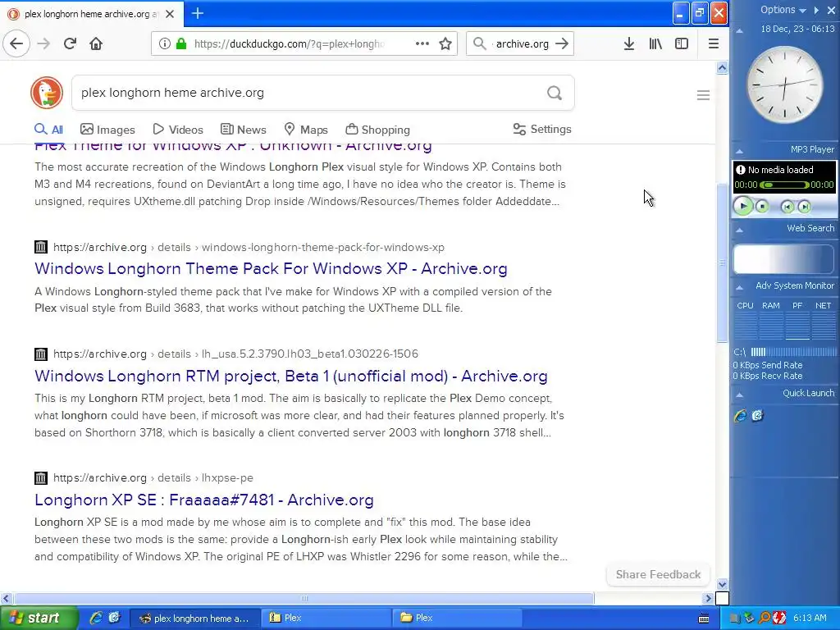Open the Plex Theme for Windows XP result
Screen dimensions: 840x630
[233, 146]
